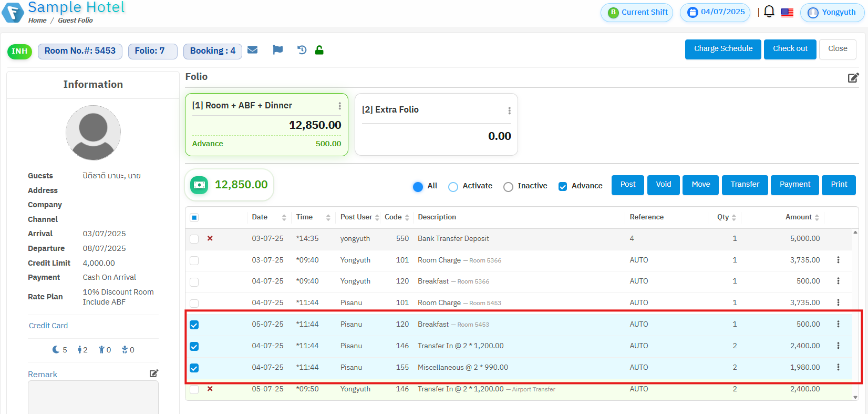Click the table vertical scrollbar down arrow
868x414 pixels.
[x=855, y=397]
